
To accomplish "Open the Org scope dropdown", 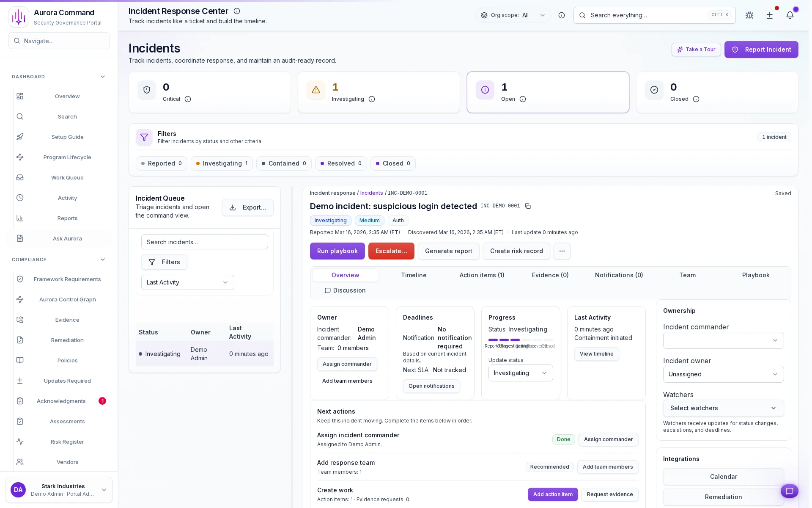I will click(513, 15).
